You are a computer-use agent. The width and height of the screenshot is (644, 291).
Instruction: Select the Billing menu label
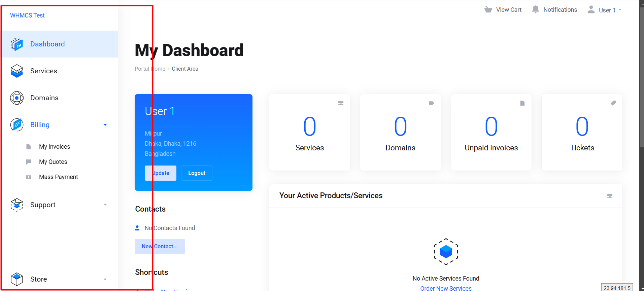[40, 125]
